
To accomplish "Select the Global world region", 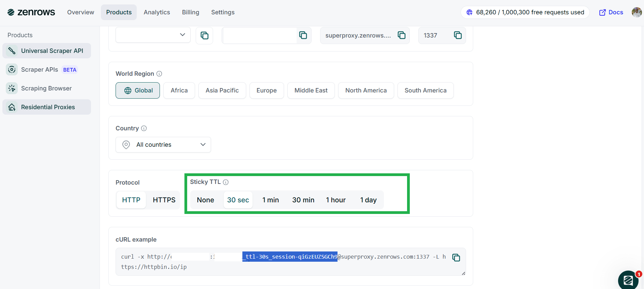I will click(138, 90).
